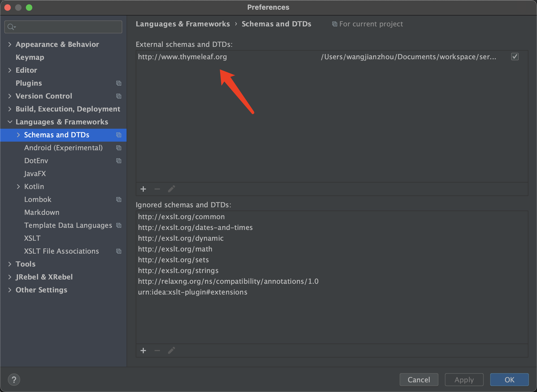Expand the Schemas and DTDs node
537x392 pixels.
18,135
